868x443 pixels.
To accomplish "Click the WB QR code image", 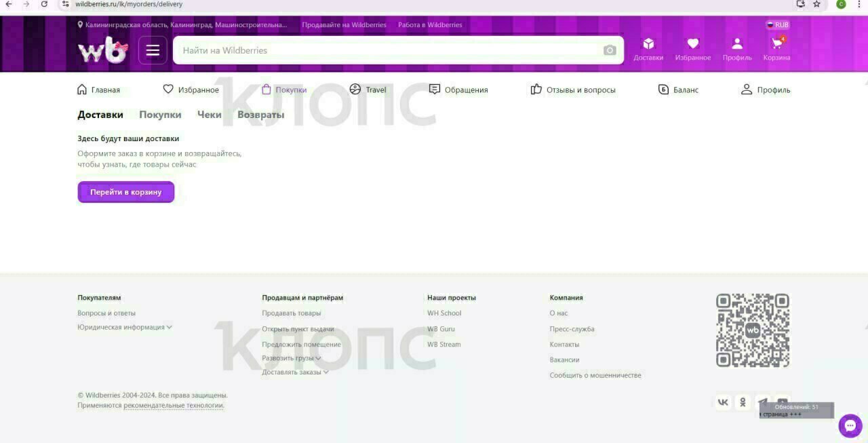I will [x=753, y=330].
